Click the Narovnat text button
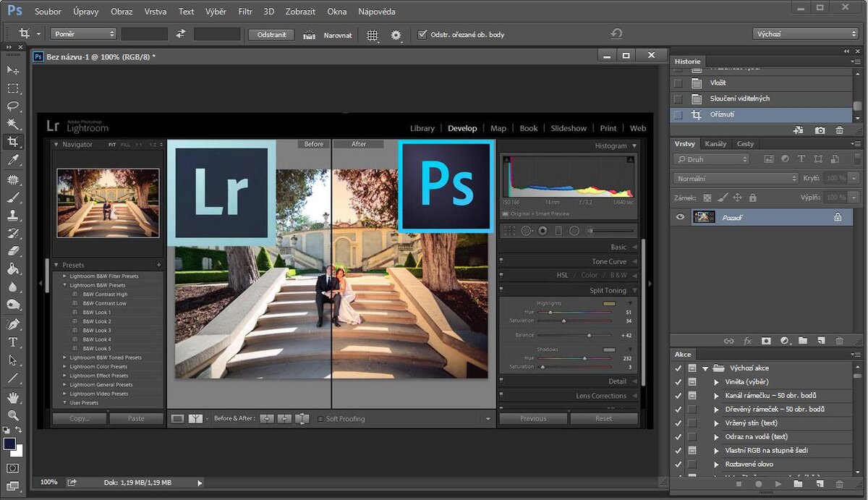The image size is (868, 500). (338, 35)
